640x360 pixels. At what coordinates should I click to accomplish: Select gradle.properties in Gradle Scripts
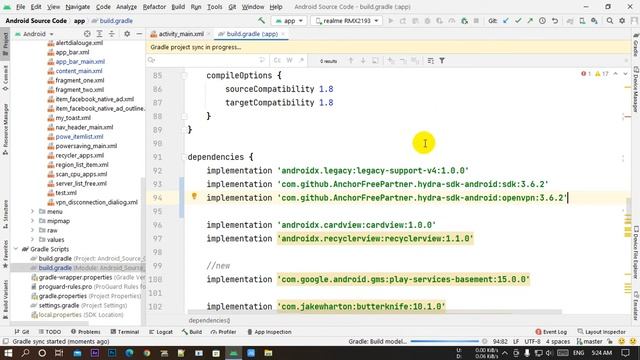[63, 296]
